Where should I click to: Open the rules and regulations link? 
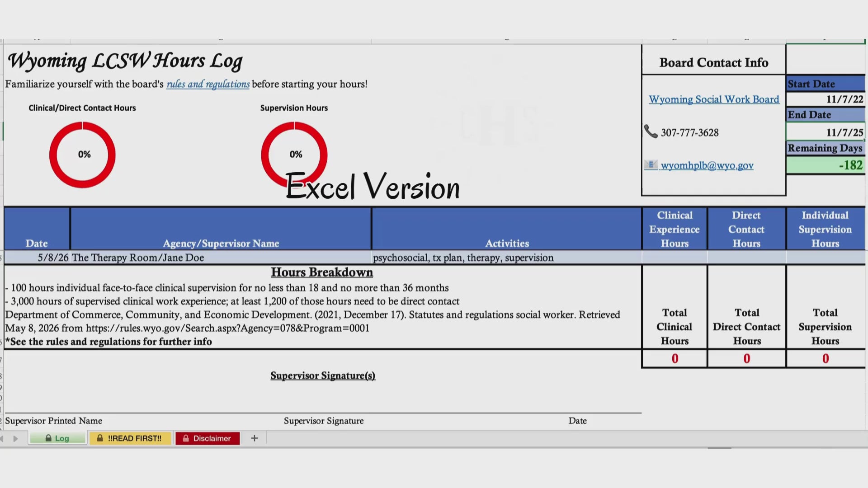[x=208, y=84]
